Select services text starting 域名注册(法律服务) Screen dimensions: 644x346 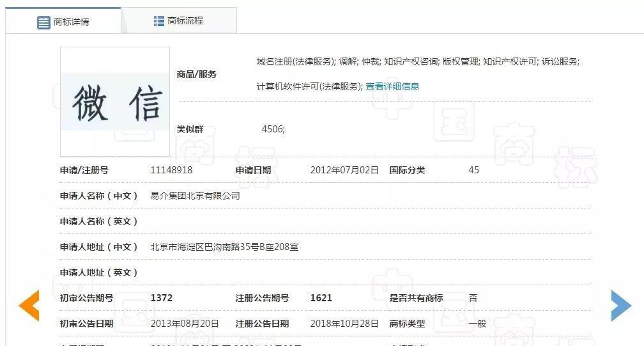point(418,61)
